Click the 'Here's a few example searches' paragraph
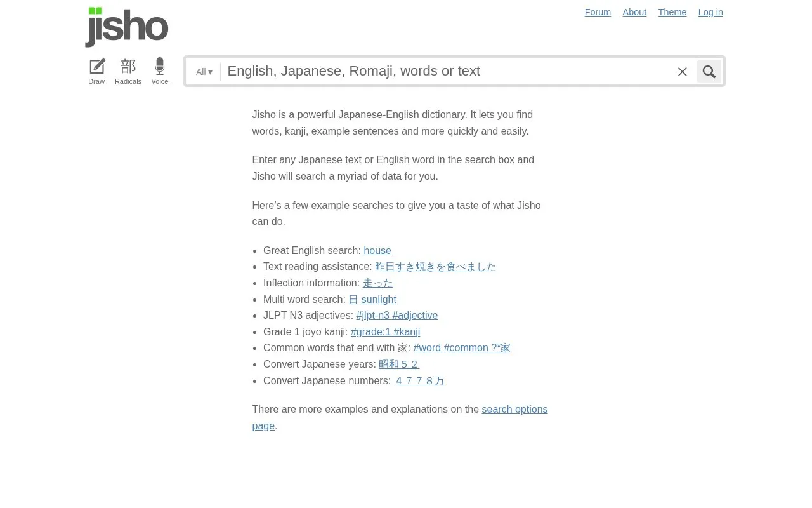The width and height of the screenshot is (812, 508). pyautogui.click(x=396, y=213)
